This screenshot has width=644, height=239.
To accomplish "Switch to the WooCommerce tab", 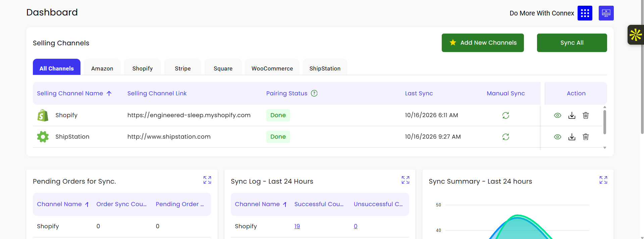I will pyautogui.click(x=272, y=67).
